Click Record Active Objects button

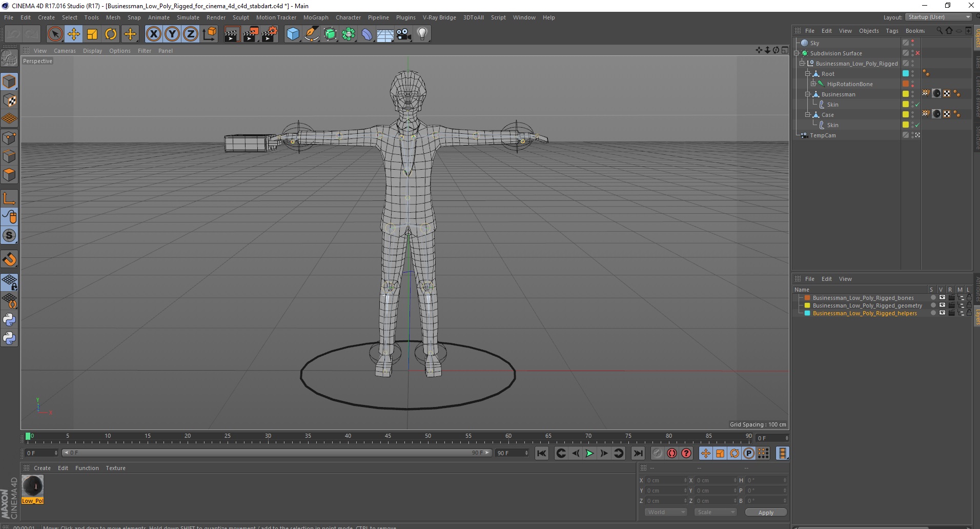point(658,453)
